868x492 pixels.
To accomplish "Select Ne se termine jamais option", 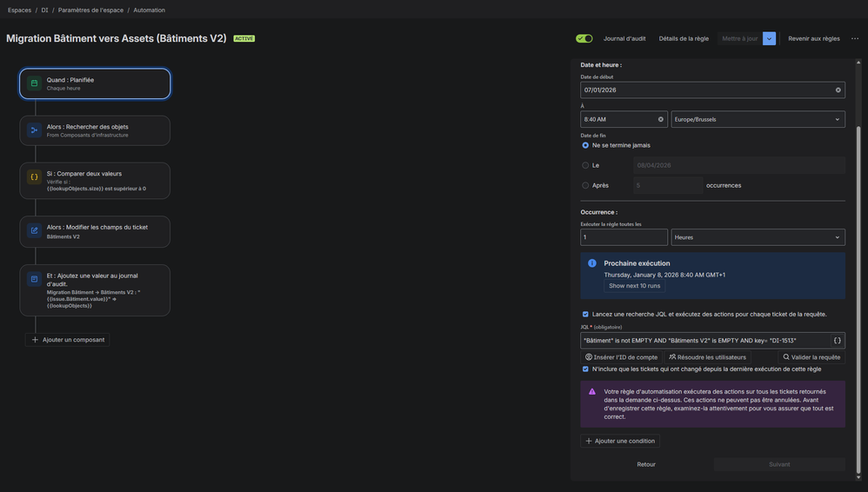I will pos(585,145).
